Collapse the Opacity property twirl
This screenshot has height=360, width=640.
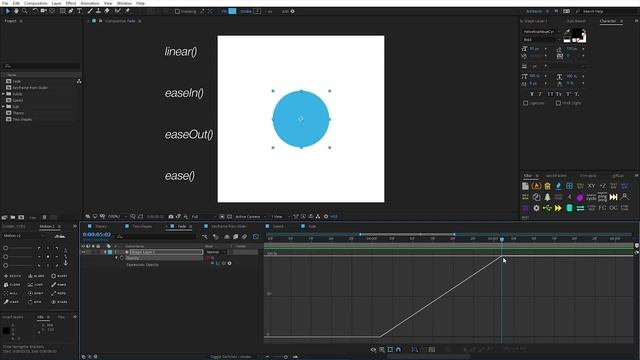(116, 258)
